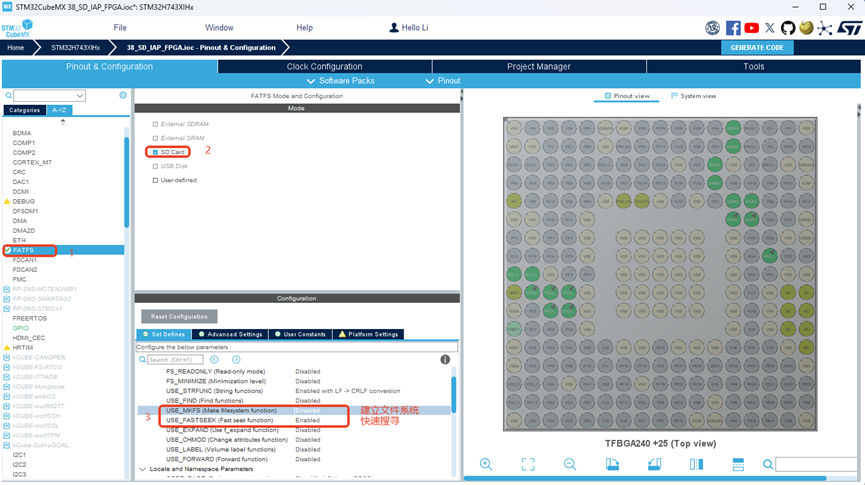Select the USE_MKFS parameter row
This screenshot has height=485, width=865.
coord(294,411)
